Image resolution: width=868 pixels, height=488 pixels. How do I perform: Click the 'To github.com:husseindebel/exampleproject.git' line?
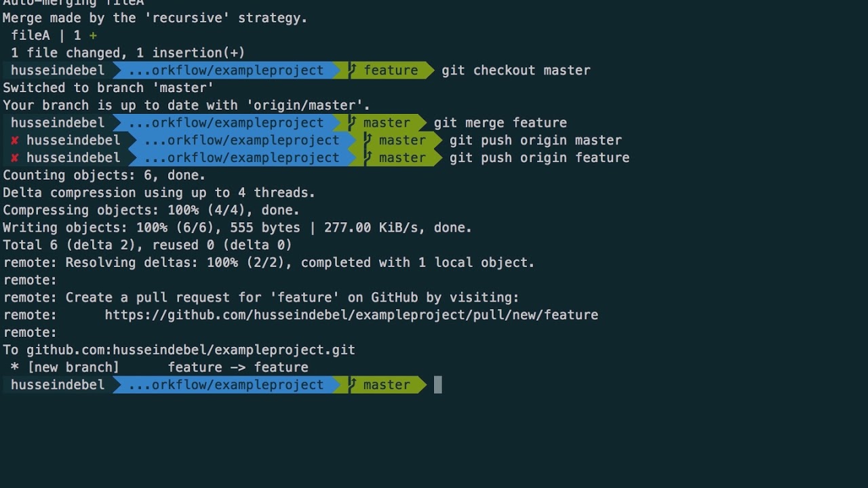point(179,350)
